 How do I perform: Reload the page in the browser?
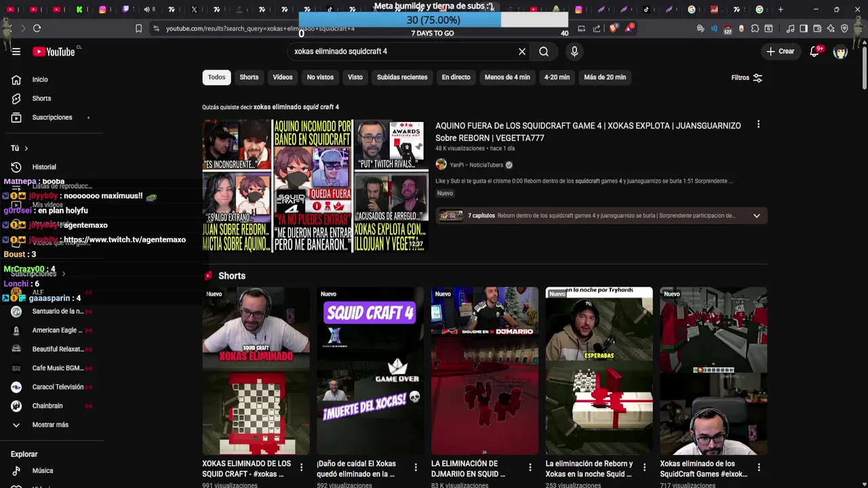37,28
